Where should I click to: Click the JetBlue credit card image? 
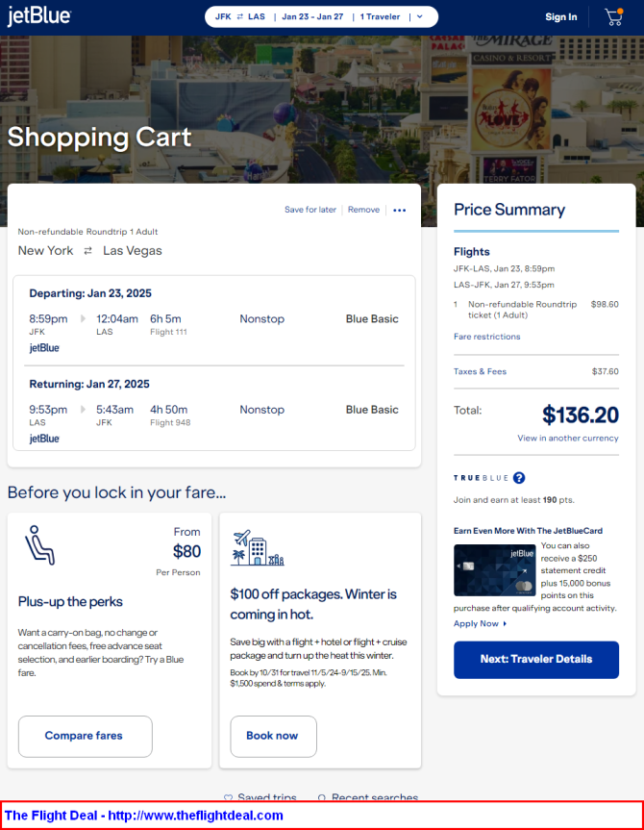tap(494, 570)
